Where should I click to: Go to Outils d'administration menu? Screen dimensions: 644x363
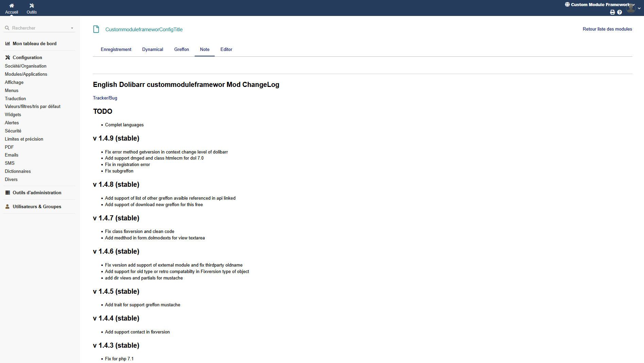coord(37,193)
